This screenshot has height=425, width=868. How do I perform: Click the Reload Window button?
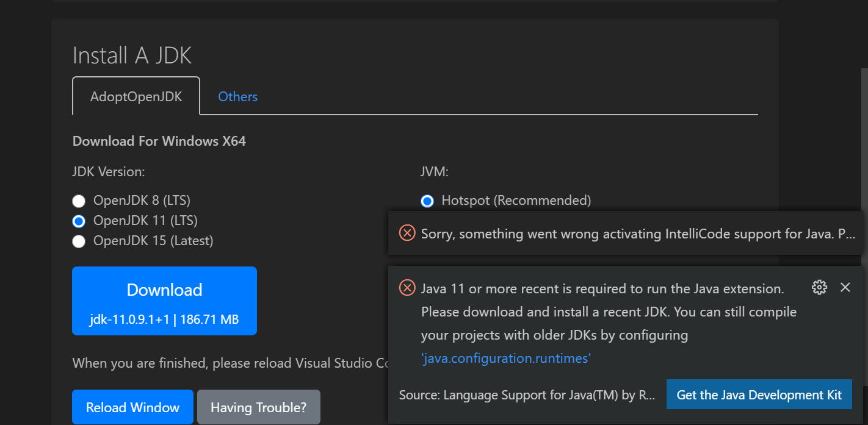132,407
